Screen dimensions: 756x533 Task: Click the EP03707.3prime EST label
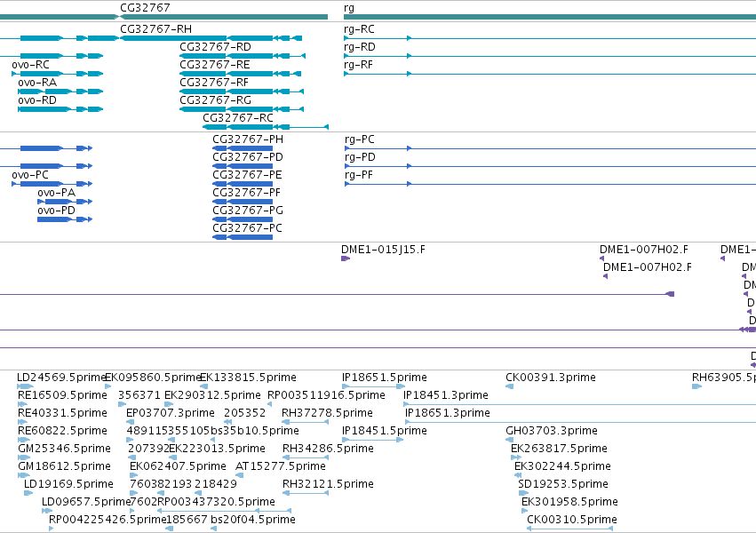(171, 413)
